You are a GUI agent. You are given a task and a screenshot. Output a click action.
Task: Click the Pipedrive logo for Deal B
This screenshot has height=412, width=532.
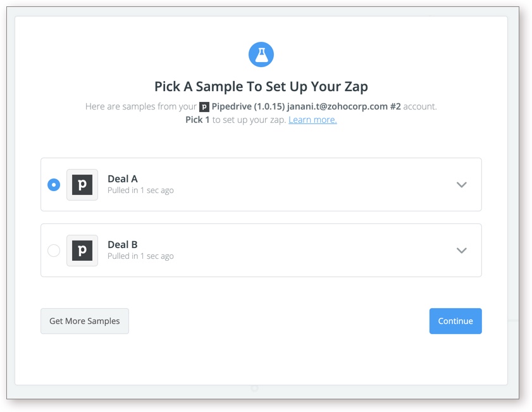[x=82, y=251]
